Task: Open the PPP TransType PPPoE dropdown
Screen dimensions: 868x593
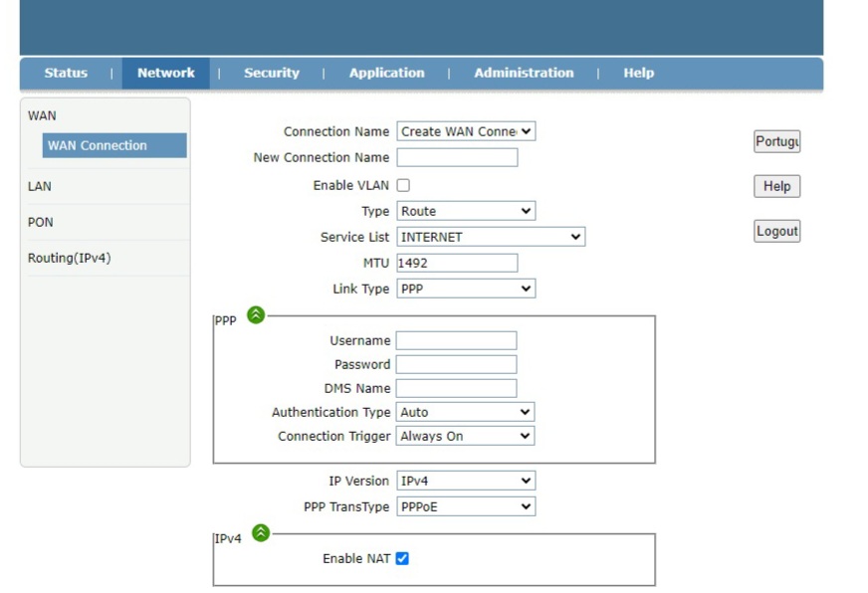Action: pos(466,506)
